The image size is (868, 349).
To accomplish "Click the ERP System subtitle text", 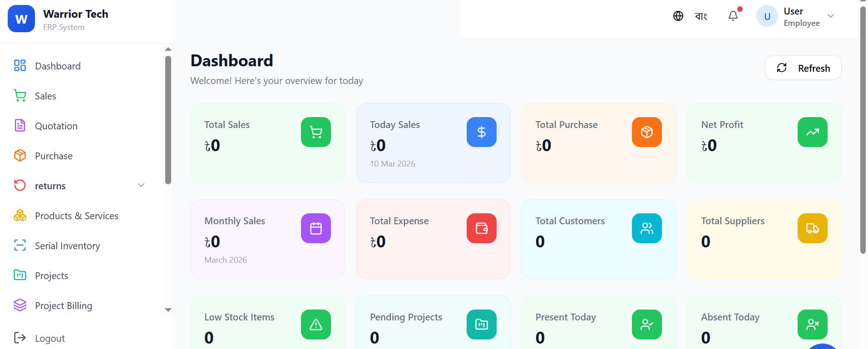I will [64, 27].
